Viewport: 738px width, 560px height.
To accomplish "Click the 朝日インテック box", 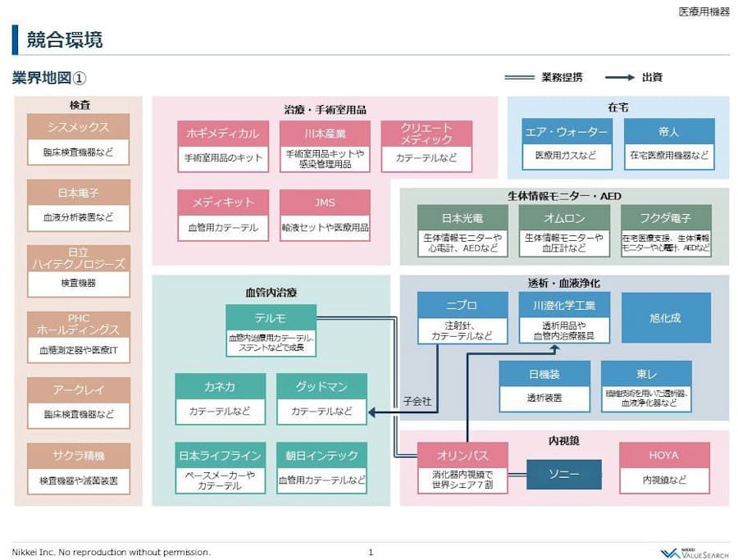I will 321,455.
